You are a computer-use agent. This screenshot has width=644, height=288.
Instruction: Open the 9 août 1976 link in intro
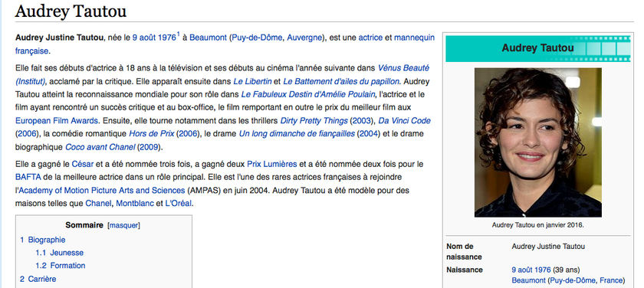tap(154, 38)
